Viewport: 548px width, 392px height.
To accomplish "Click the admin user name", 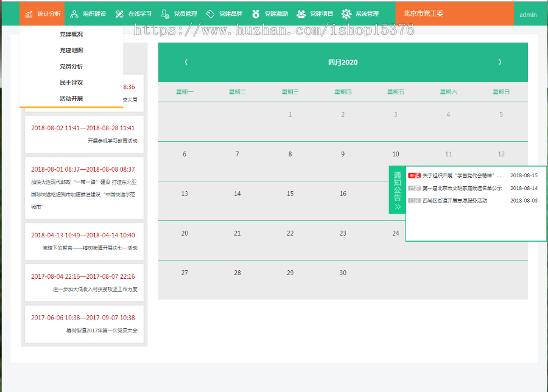I will point(528,15).
